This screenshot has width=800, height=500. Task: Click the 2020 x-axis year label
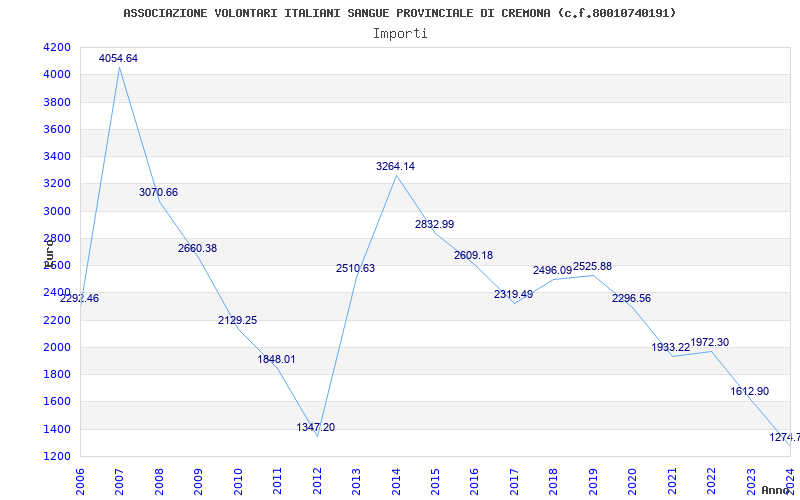633,481
